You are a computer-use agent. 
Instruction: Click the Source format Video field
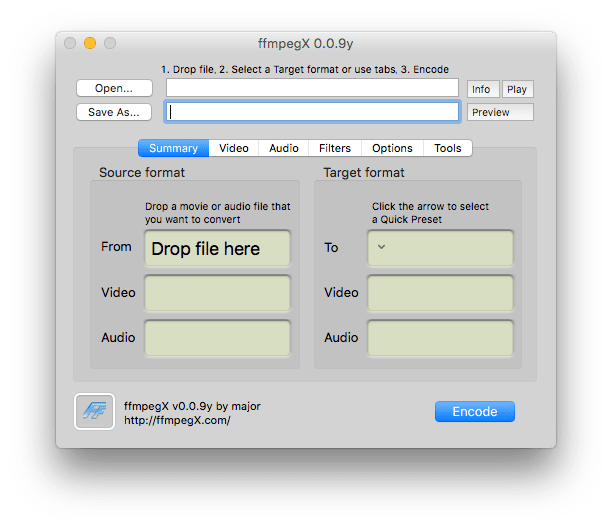tap(217, 293)
